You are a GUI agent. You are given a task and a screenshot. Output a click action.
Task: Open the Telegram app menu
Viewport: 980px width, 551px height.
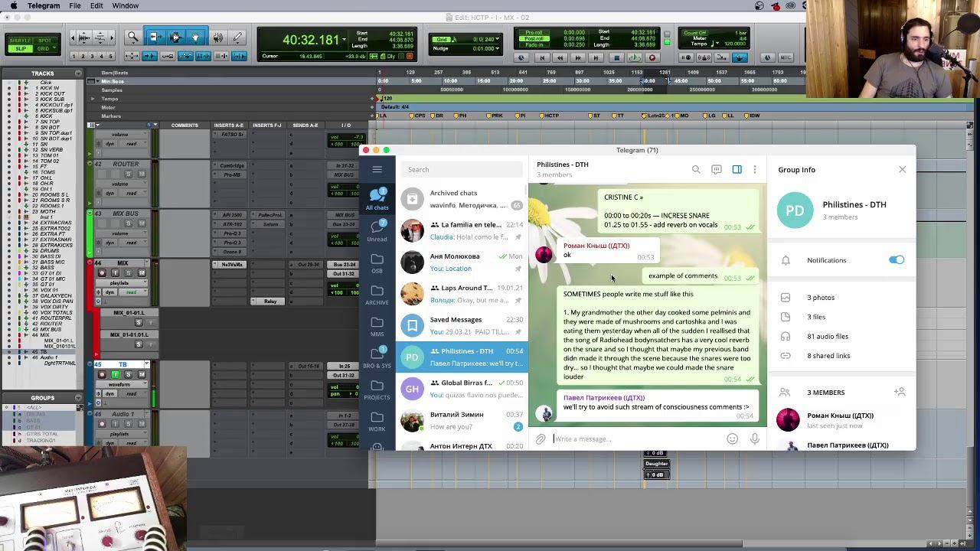(44, 5)
